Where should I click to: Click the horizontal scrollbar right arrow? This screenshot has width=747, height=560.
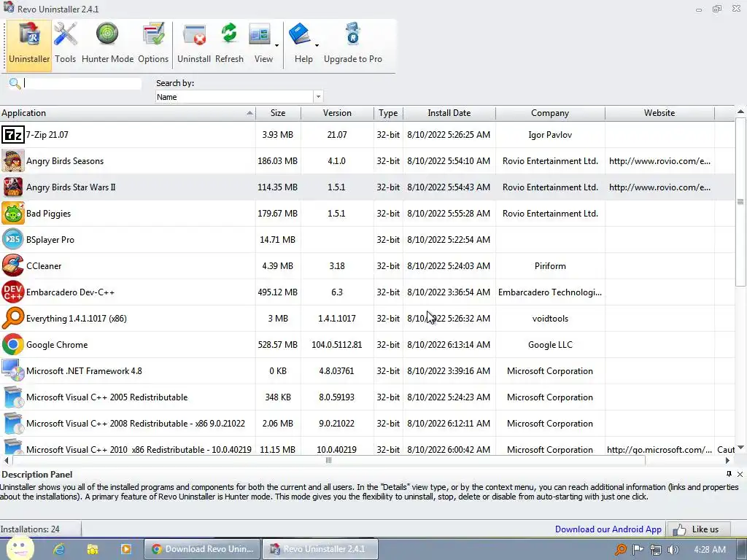727,461
